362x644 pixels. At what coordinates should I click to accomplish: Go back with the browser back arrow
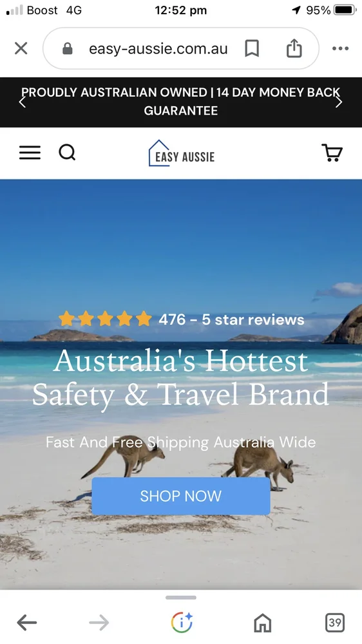(26, 623)
